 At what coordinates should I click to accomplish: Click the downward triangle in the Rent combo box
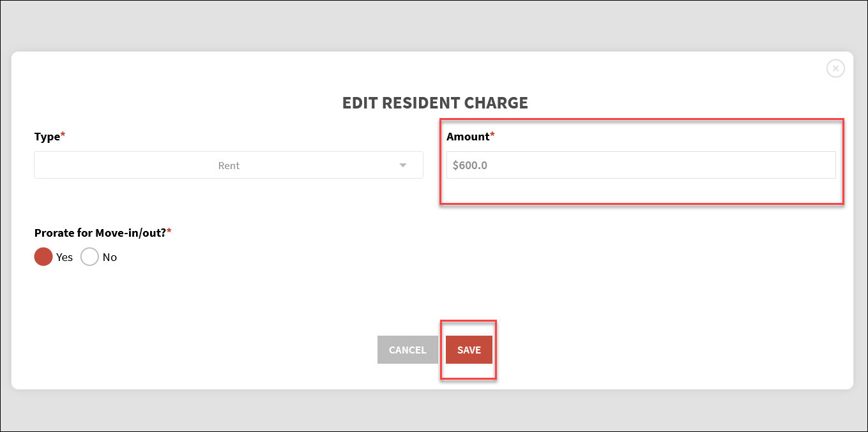(x=403, y=165)
